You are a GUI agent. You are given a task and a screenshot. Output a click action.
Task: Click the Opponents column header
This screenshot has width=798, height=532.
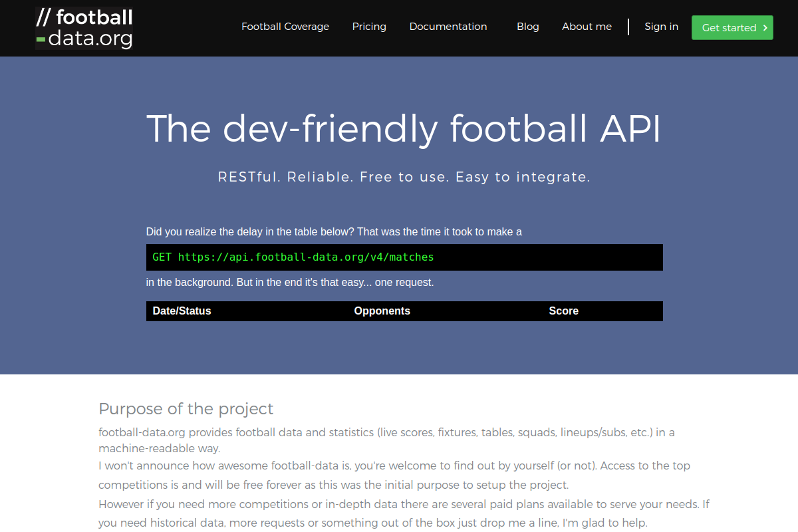click(x=382, y=311)
